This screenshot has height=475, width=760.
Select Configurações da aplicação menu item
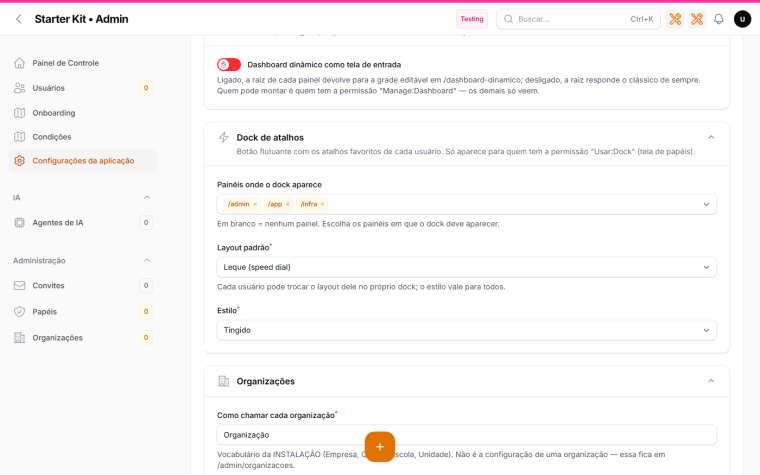(82, 161)
